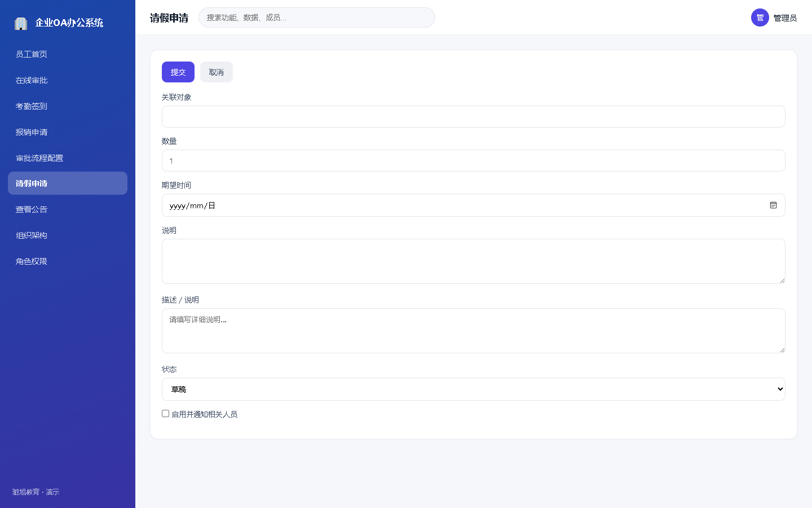Image resolution: width=812 pixels, height=508 pixels.
Task: Open the calendar picker icon in 期望时间
Action: click(773, 205)
